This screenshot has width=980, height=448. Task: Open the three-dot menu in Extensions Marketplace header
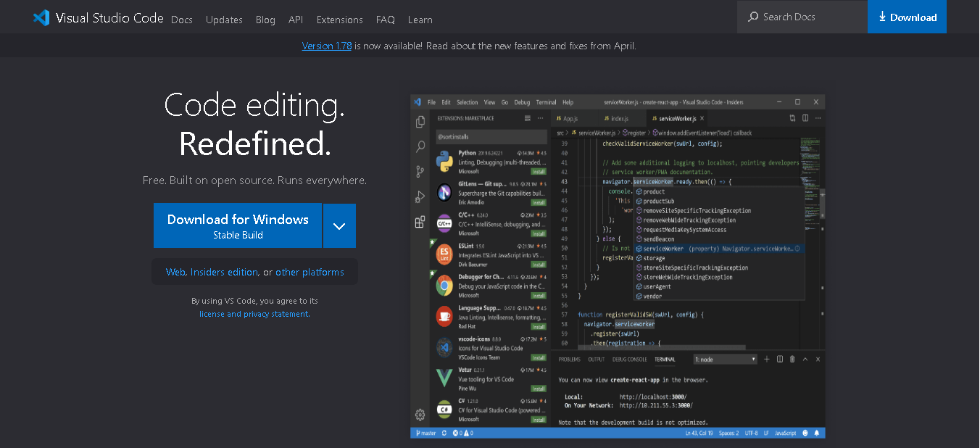pyautogui.click(x=541, y=118)
